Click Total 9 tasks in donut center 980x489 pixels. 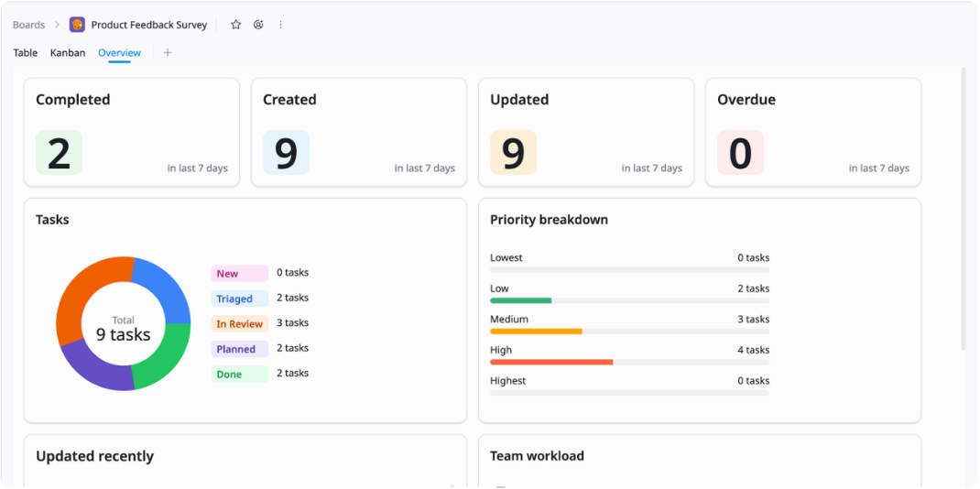pos(123,329)
